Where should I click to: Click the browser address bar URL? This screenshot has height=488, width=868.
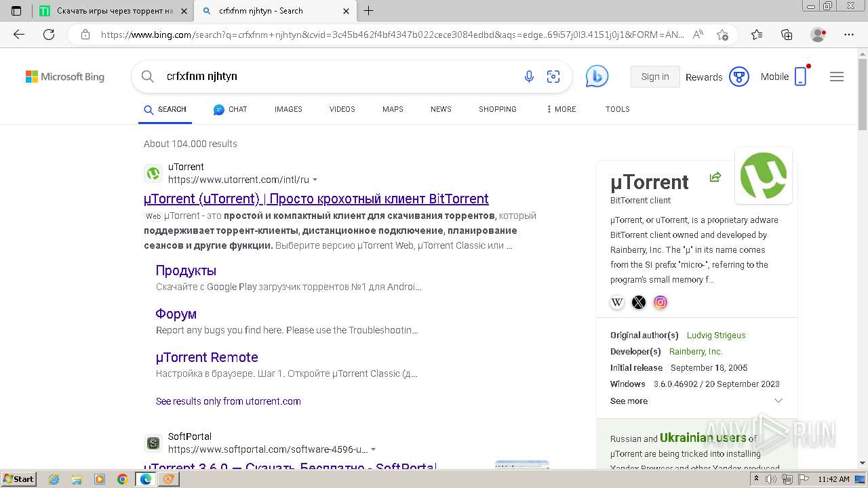point(392,35)
